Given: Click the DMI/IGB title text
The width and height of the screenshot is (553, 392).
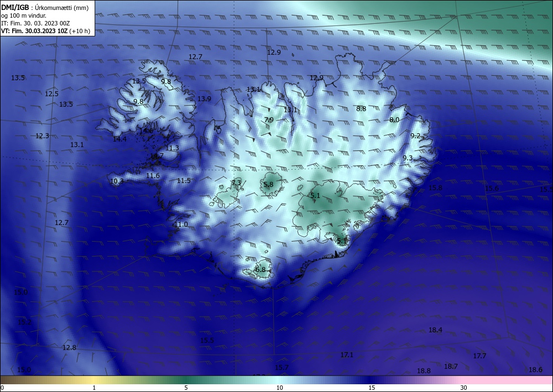Looking at the screenshot, I should (x=14, y=7).
